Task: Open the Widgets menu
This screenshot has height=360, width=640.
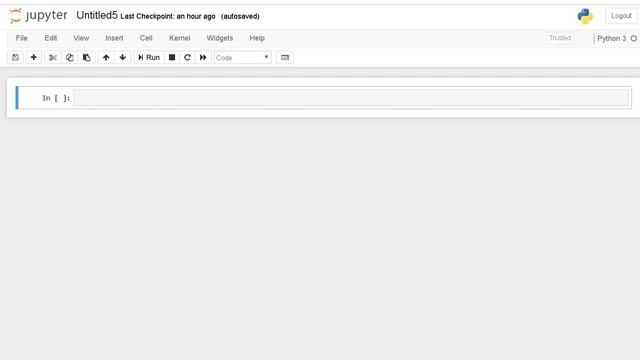Action: pos(220,38)
